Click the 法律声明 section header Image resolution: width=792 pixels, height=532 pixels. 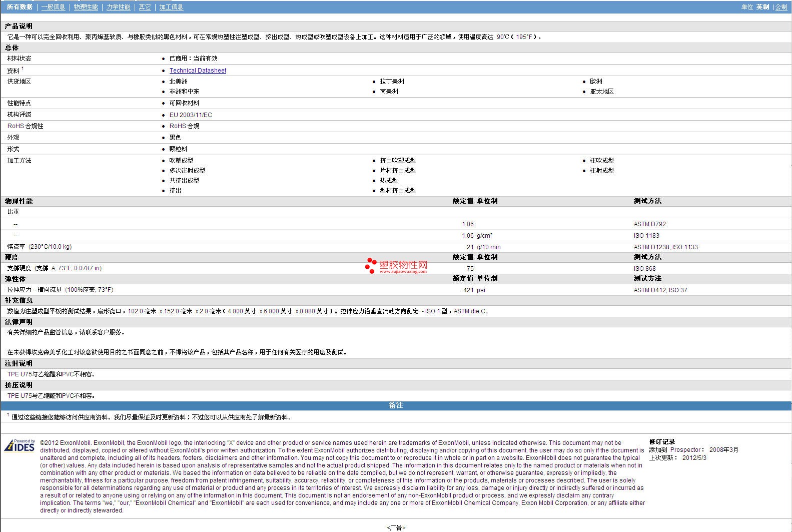click(x=19, y=322)
